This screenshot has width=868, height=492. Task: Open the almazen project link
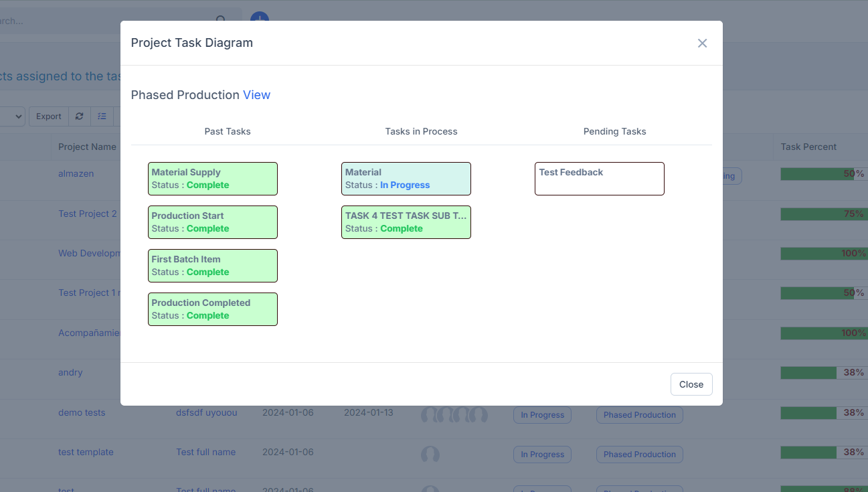[x=76, y=173]
